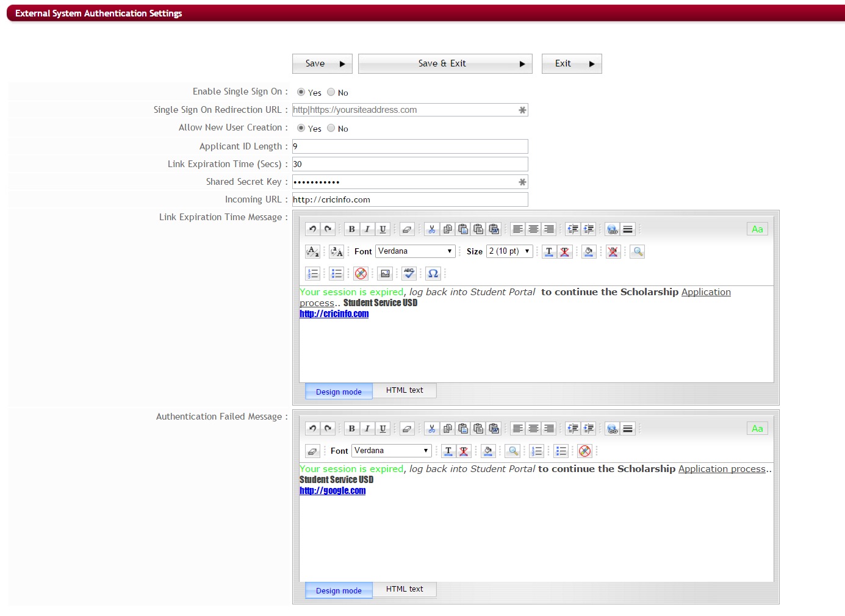Select No for Allow New User Creation

coord(331,128)
